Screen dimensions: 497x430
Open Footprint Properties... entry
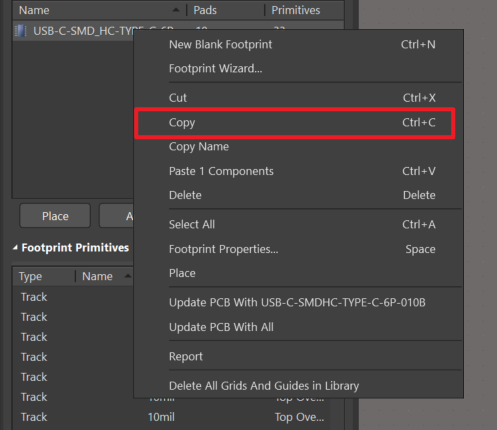coord(298,249)
